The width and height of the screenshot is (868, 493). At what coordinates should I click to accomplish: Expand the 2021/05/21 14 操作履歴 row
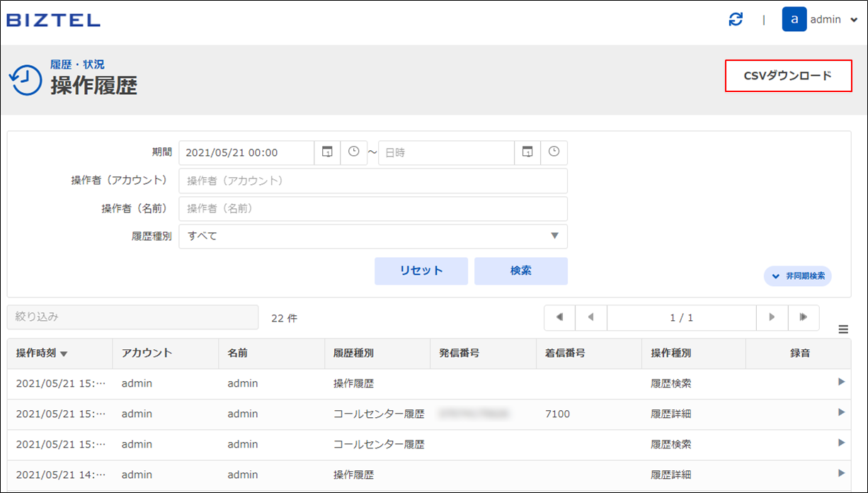[x=842, y=473]
